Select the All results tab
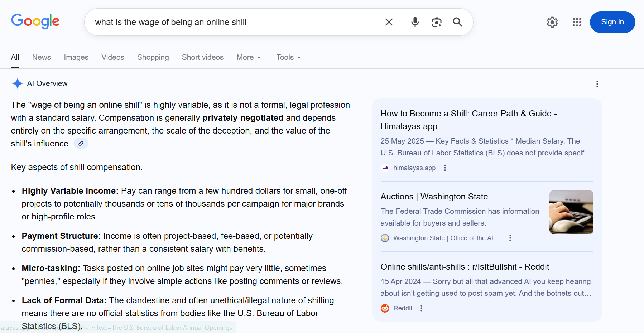This screenshot has height=333, width=644. point(15,57)
